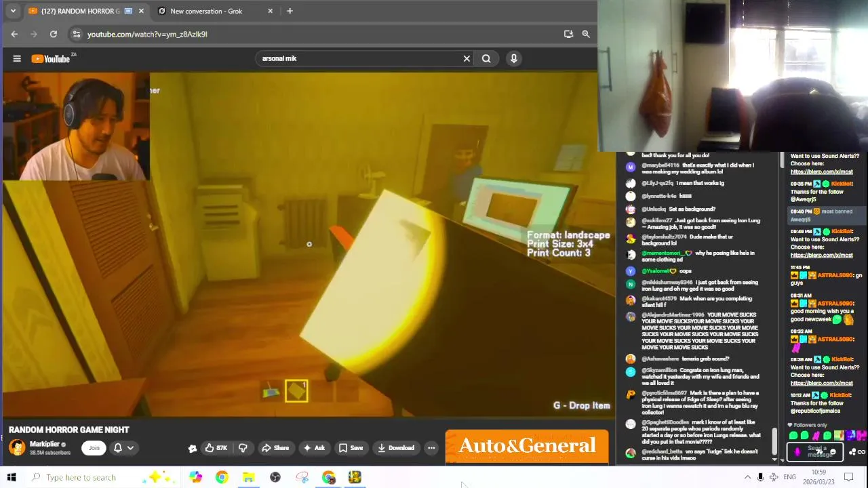The width and height of the screenshot is (868, 488).
Task: Open OBS Studio from the taskbar
Action: coord(275,477)
